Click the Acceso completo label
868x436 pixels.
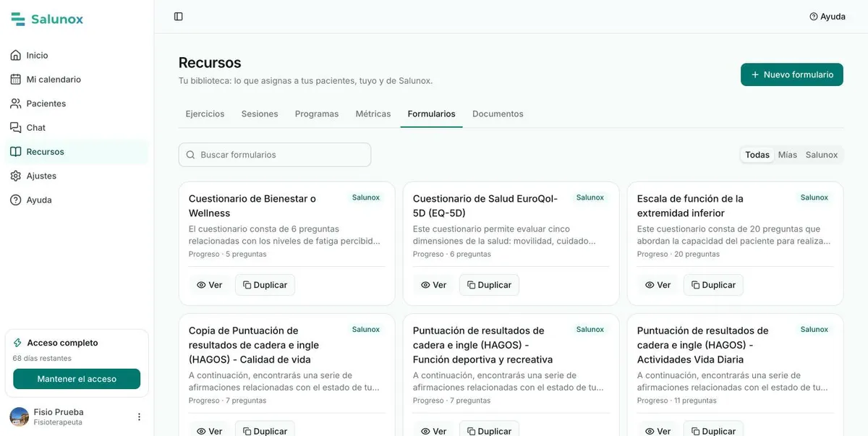click(62, 343)
